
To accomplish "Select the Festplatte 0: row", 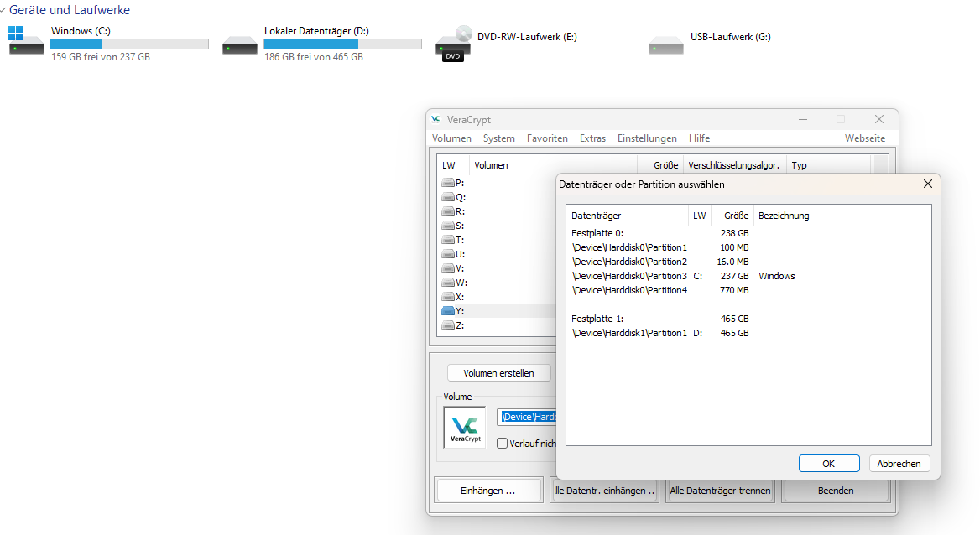I will (x=748, y=233).
